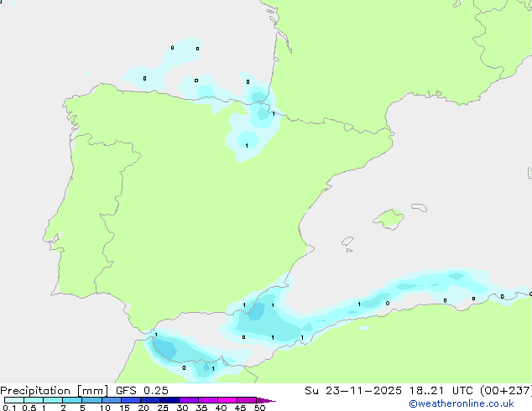Select Mallorca island on the map
The height and width of the screenshot is (411, 532).
click(389, 219)
